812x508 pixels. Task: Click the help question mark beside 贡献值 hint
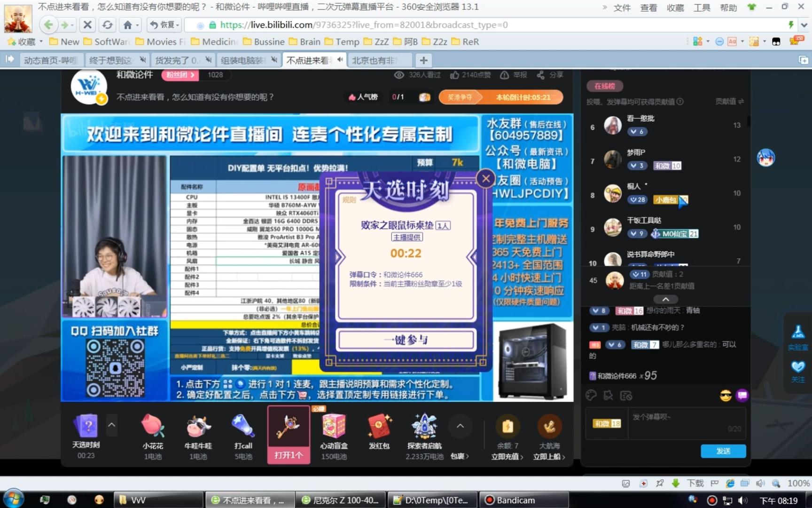(x=680, y=102)
